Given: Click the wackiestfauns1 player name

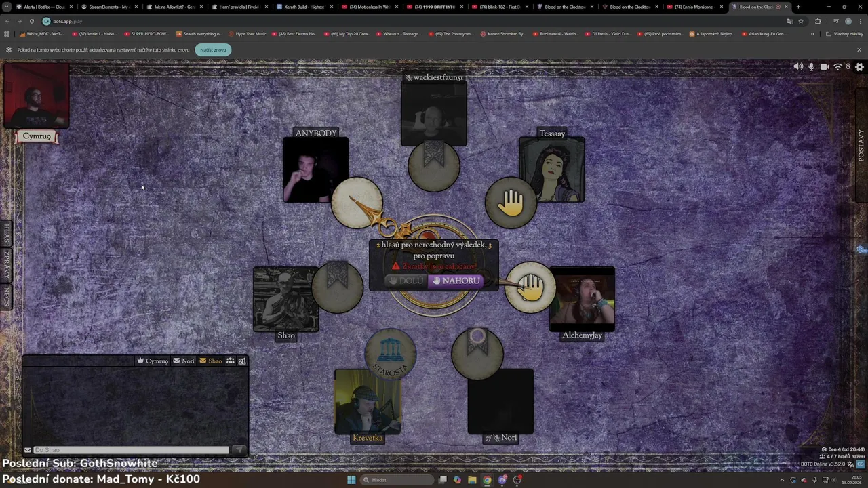Looking at the screenshot, I should pos(438,77).
